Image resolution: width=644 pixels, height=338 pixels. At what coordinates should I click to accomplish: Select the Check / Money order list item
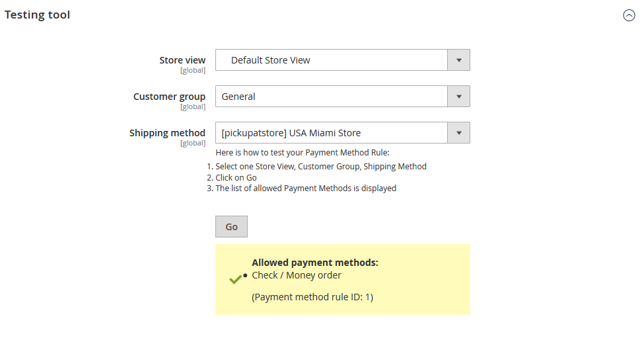click(x=297, y=275)
